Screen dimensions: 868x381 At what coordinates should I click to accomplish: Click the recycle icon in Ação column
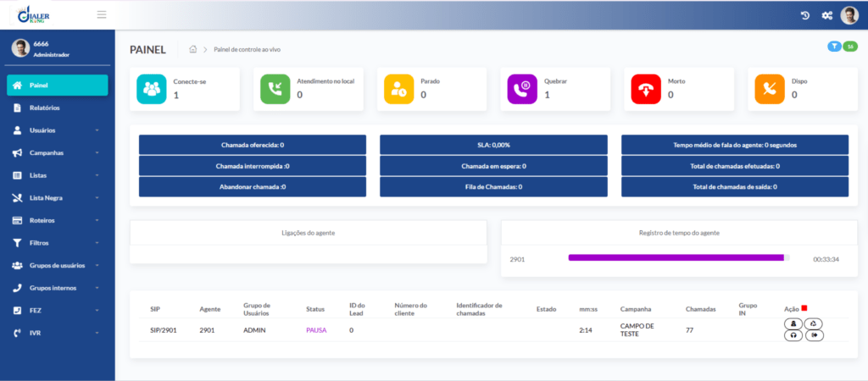[814, 323]
